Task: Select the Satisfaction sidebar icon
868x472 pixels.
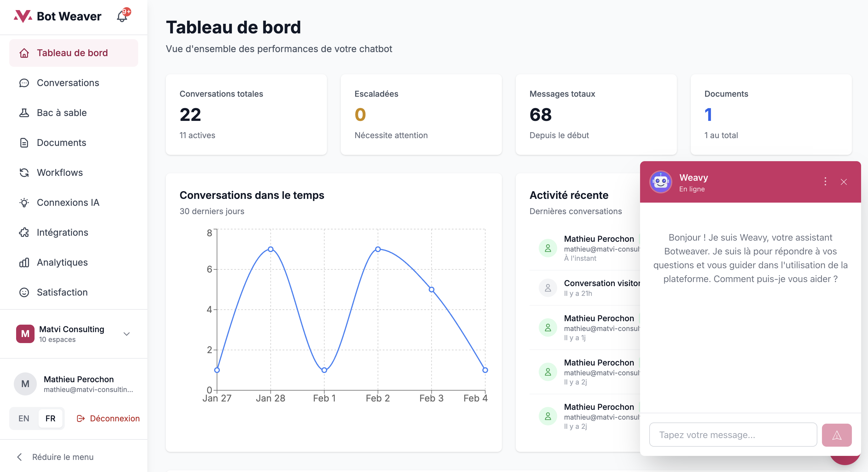Action: point(24,292)
